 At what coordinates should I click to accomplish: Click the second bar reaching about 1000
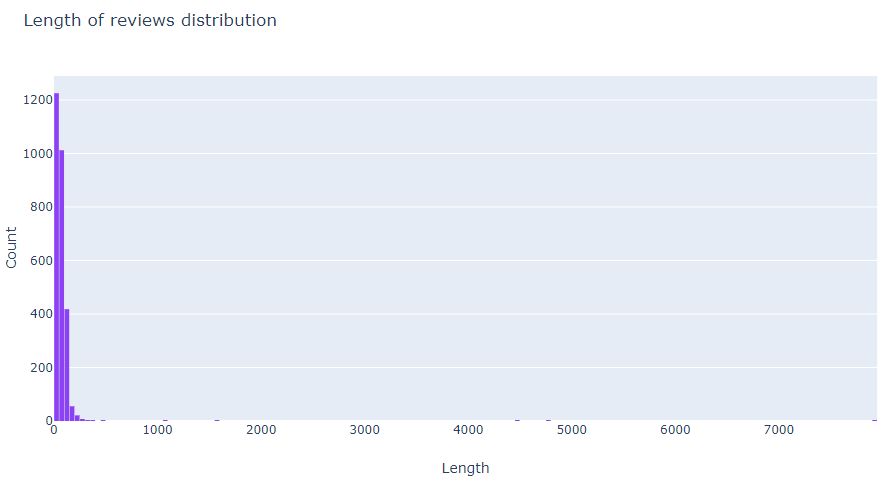[x=61, y=290]
